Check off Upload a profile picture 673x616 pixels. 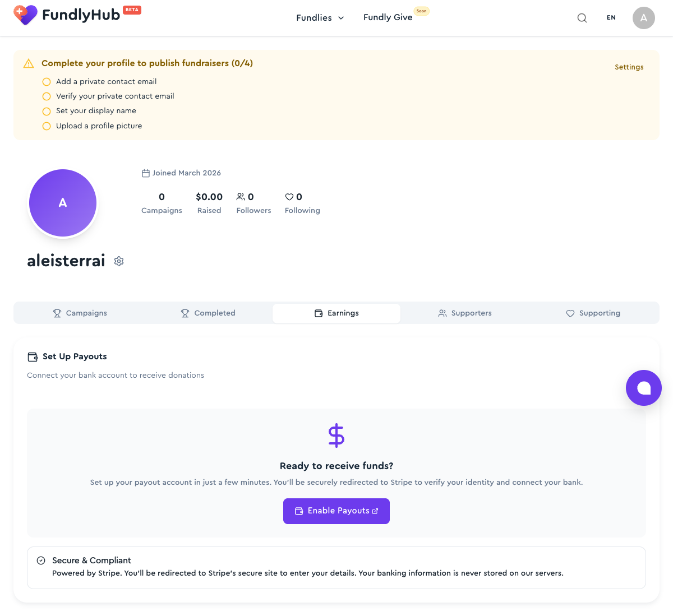point(46,126)
